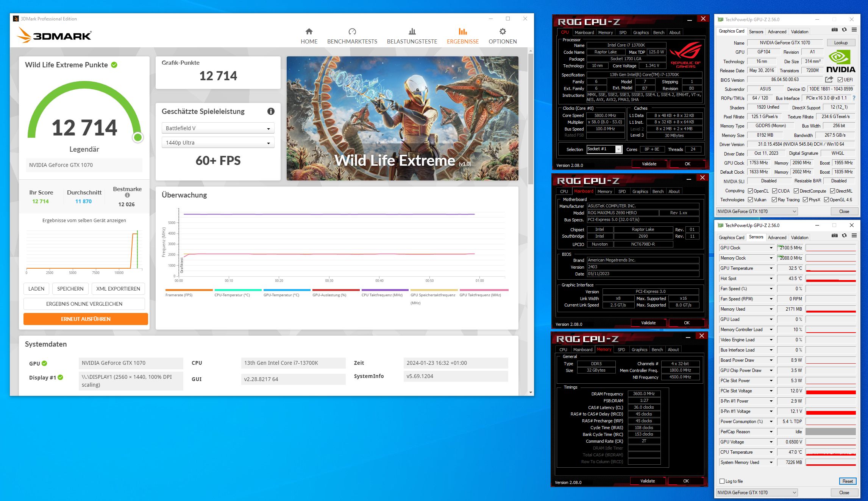Expand the Board Power Draw sensor dropdown

771,360
